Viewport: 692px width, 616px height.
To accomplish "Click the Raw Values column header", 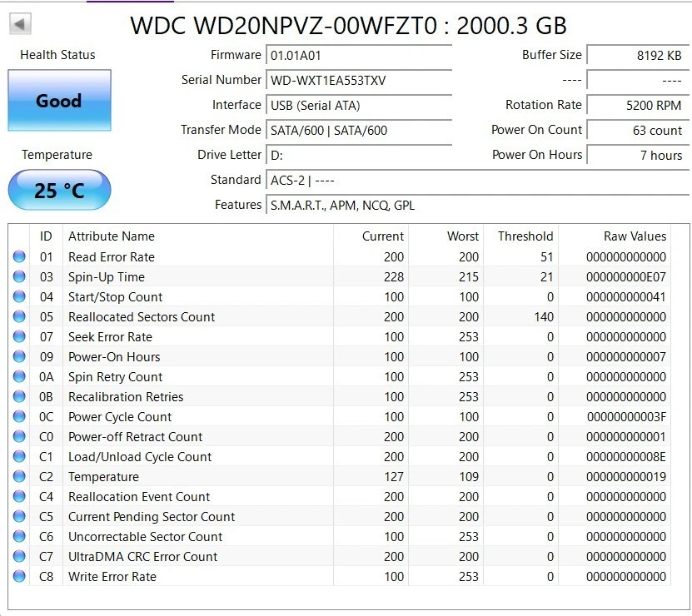I will pos(635,236).
